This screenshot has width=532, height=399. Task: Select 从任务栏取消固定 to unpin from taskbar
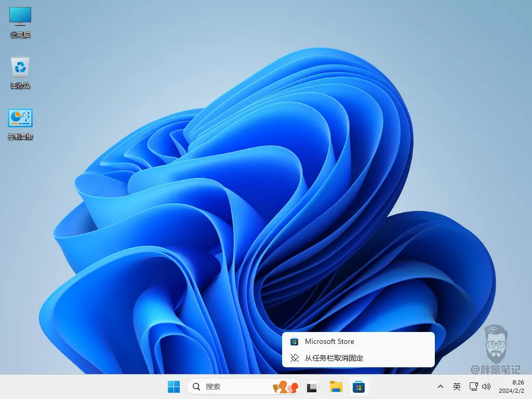click(358, 358)
